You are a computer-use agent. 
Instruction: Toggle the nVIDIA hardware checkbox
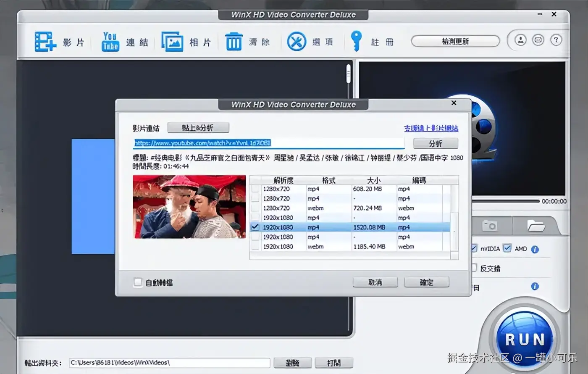point(474,248)
